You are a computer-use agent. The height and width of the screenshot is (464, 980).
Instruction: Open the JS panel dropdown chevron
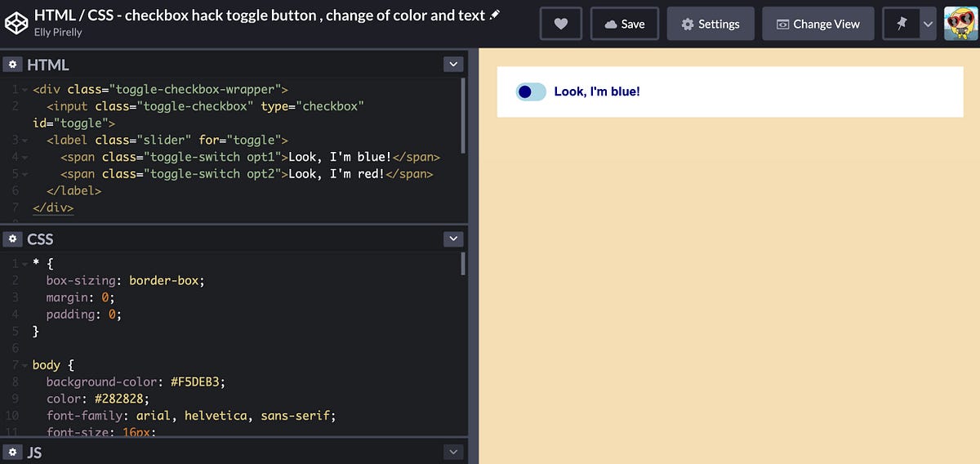[453, 452]
